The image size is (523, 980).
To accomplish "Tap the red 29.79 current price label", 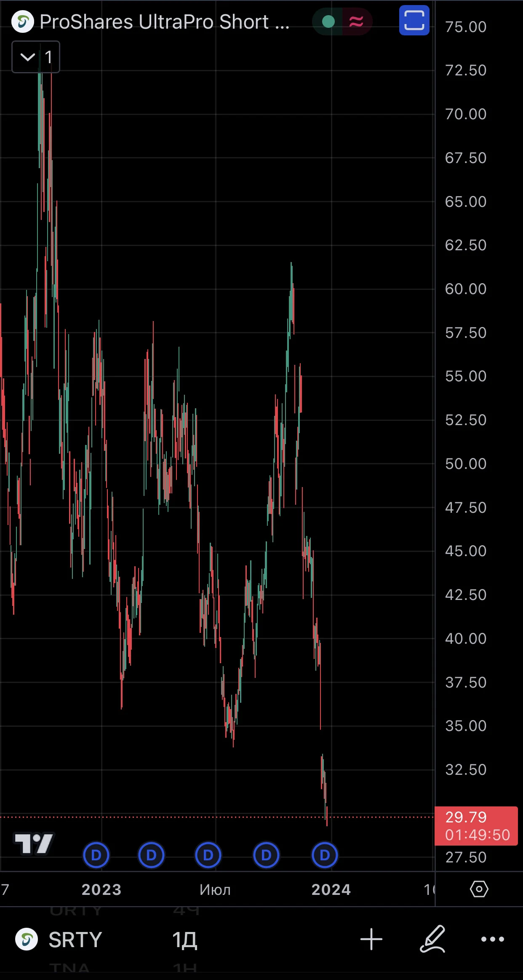I will click(x=476, y=826).
